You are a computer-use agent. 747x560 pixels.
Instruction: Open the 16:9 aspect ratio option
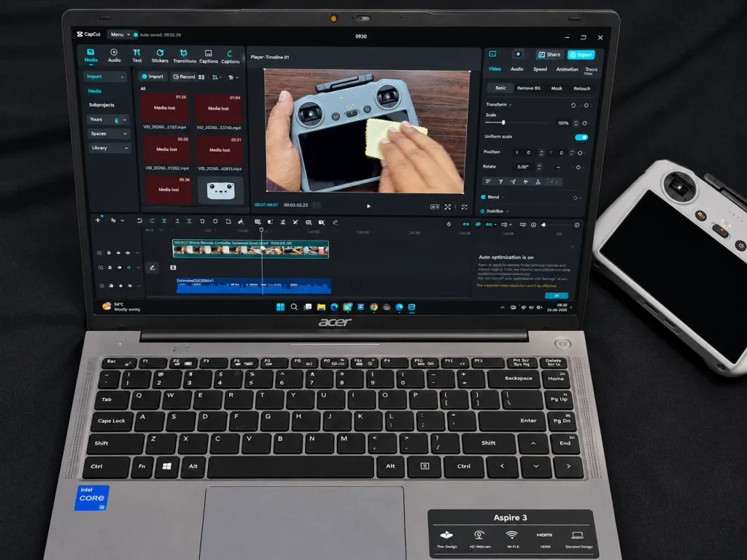435,206
